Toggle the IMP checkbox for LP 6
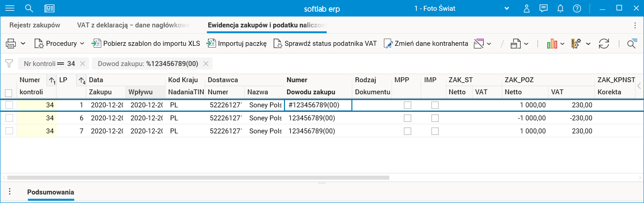Viewport: 644px width, 203px height. pyautogui.click(x=435, y=118)
